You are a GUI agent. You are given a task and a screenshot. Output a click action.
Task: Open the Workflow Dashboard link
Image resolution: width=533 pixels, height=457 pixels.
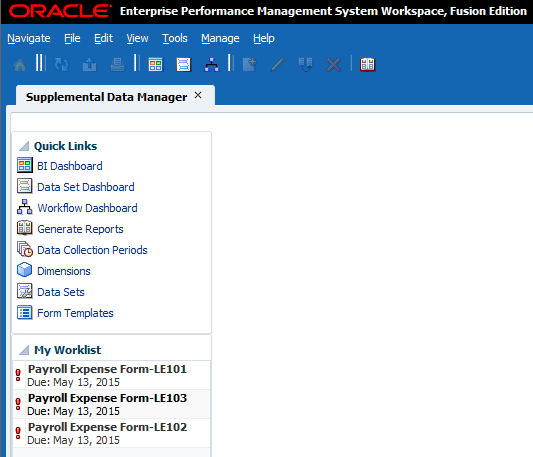click(87, 208)
